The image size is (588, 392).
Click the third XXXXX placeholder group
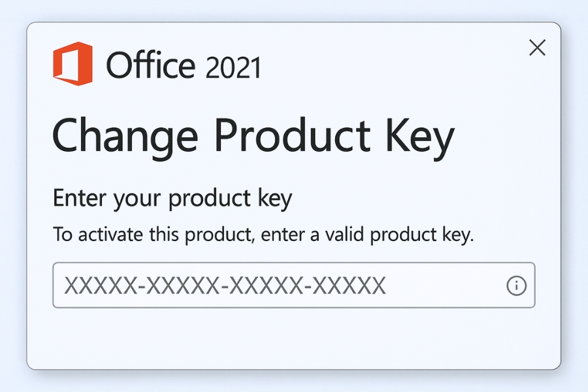[266, 286]
